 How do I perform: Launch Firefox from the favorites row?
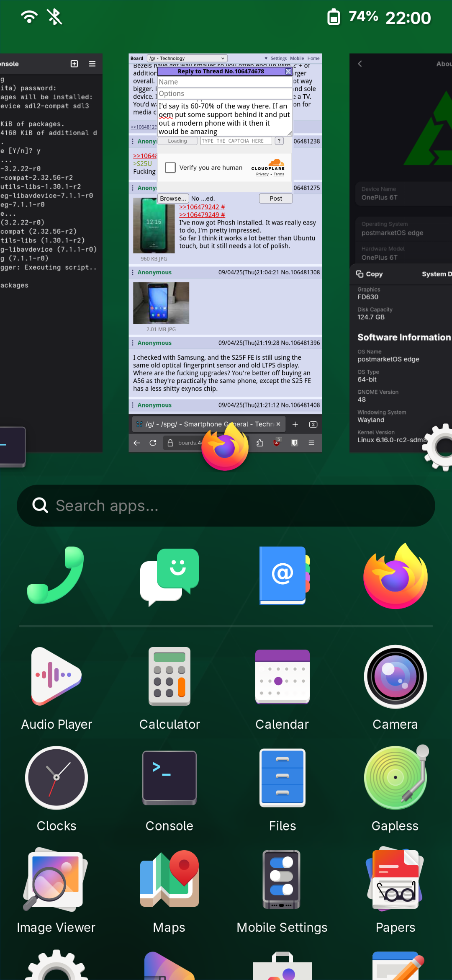click(x=395, y=575)
